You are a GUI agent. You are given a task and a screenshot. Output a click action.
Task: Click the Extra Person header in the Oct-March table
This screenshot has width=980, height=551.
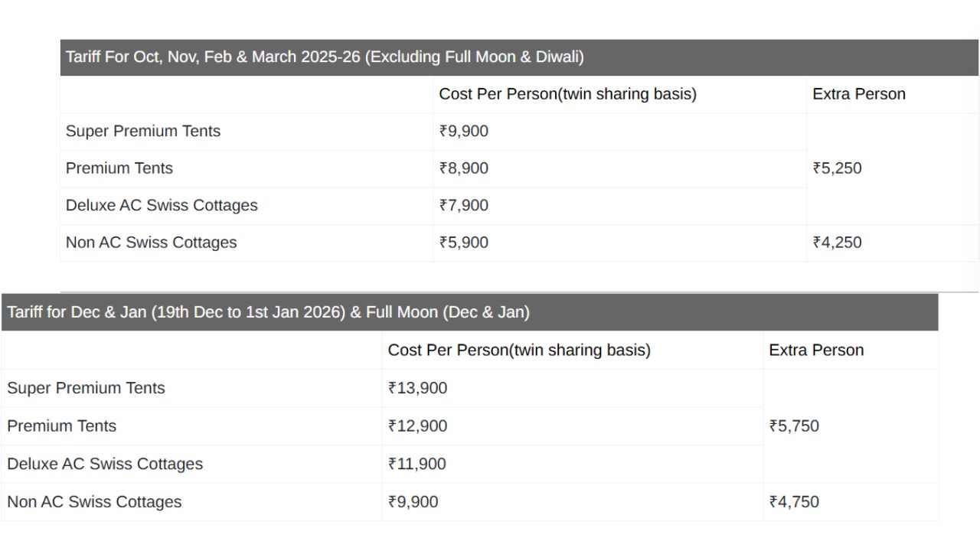pos(858,94)
